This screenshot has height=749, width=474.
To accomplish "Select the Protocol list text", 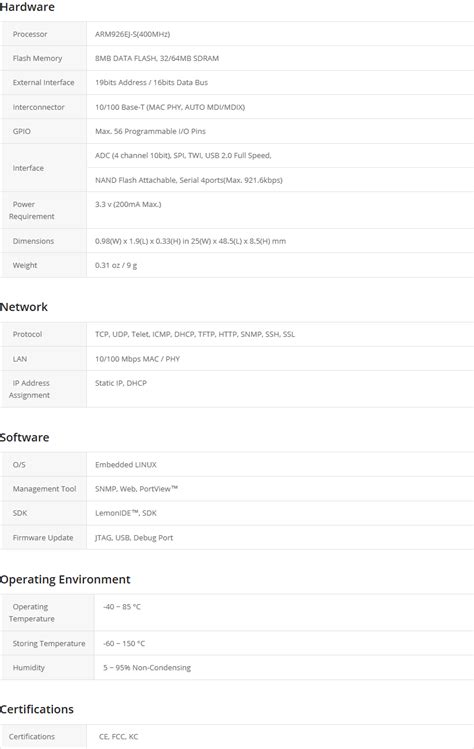I will click(x=195, y=334).
